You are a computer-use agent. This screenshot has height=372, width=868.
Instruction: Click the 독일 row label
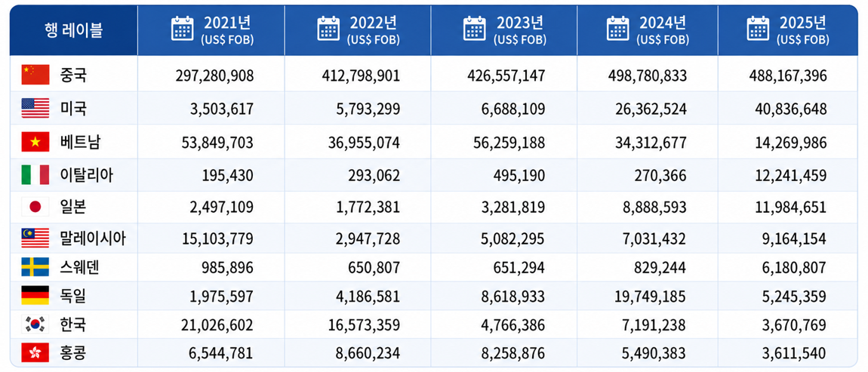[73, 297]
